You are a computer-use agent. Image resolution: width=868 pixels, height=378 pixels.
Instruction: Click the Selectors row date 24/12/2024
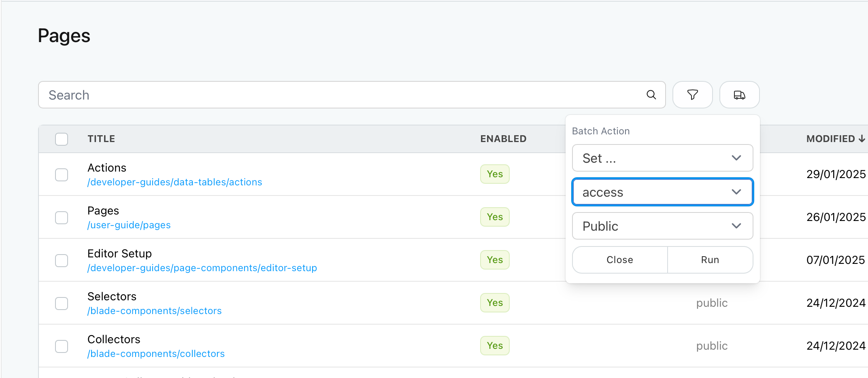[836, 303]
